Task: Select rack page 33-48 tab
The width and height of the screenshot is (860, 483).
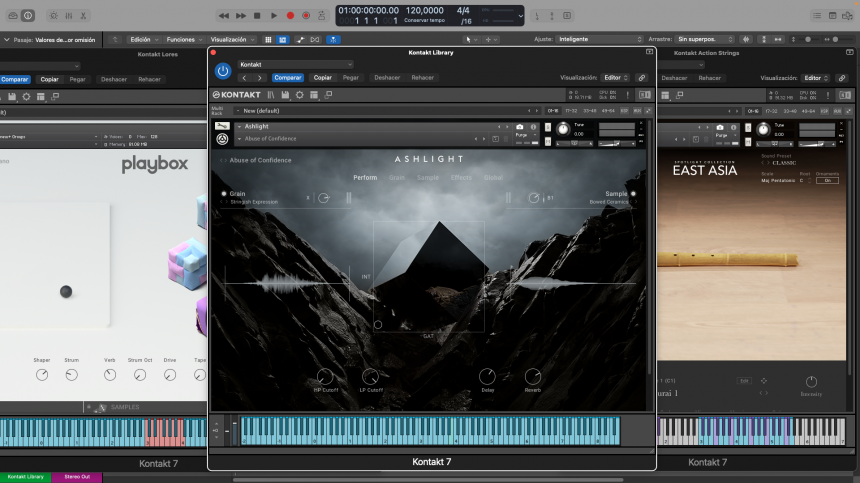Action: [x=590, y=111]
